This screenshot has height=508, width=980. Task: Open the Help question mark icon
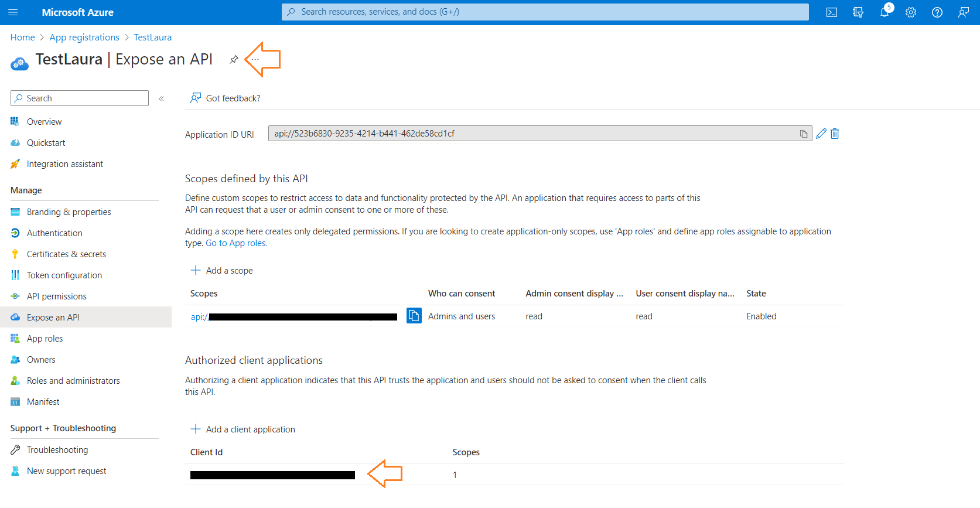tap(937, 12)
